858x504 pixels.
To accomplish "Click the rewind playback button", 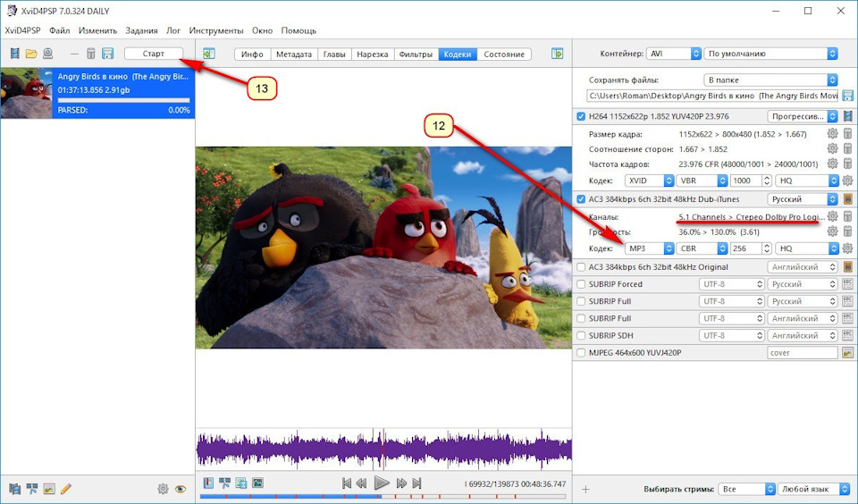I will coord(361,483).
